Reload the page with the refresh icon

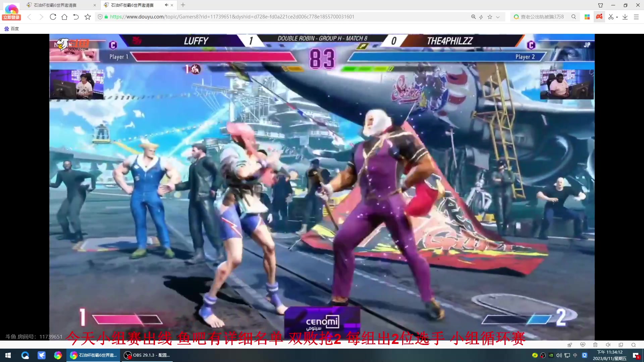point(53,17)
